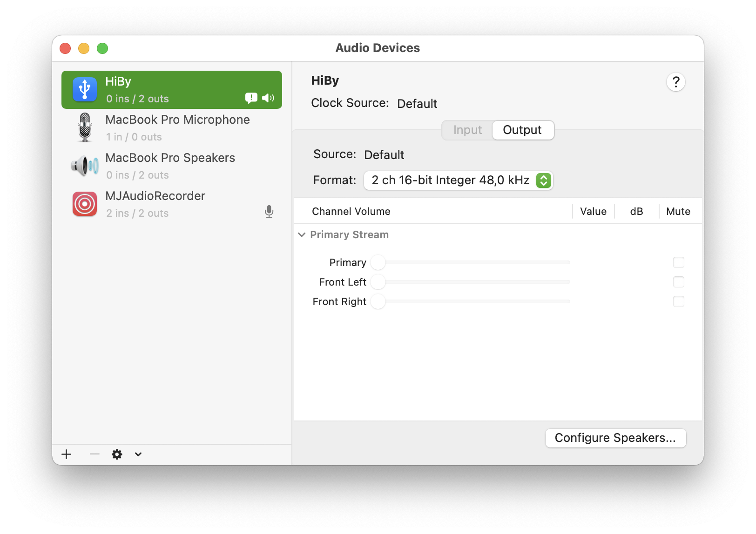
Task: Adjust the Front Left volume slider knob
Action: (378, 282)
